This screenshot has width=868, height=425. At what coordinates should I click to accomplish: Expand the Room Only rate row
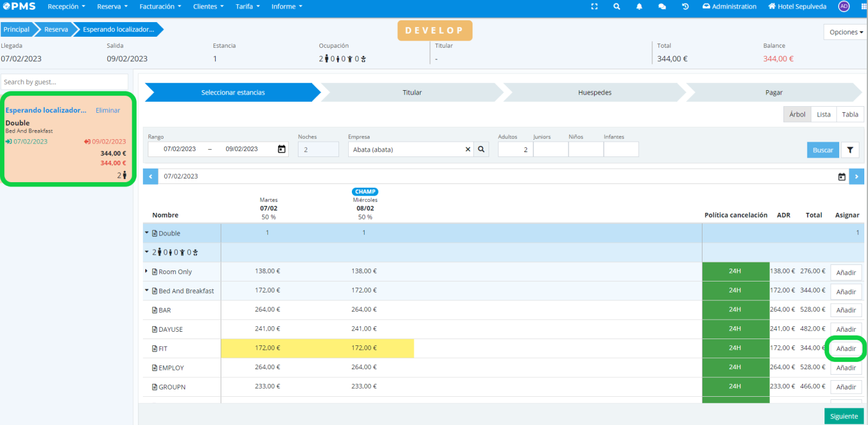(147, 271)
